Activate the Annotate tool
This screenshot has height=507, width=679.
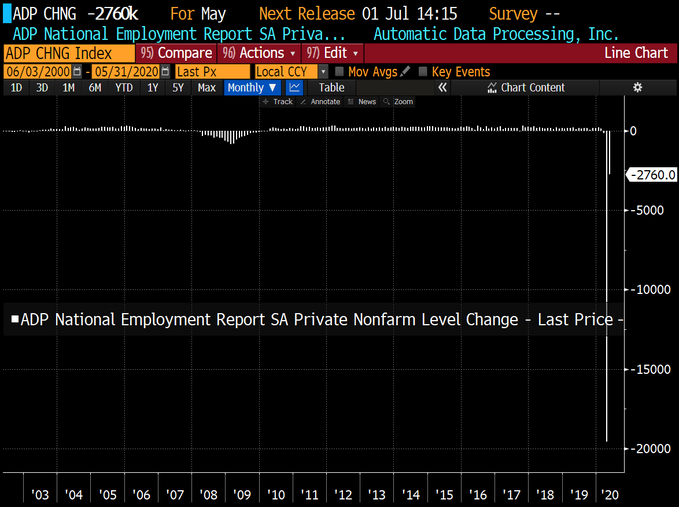point(320,102)
